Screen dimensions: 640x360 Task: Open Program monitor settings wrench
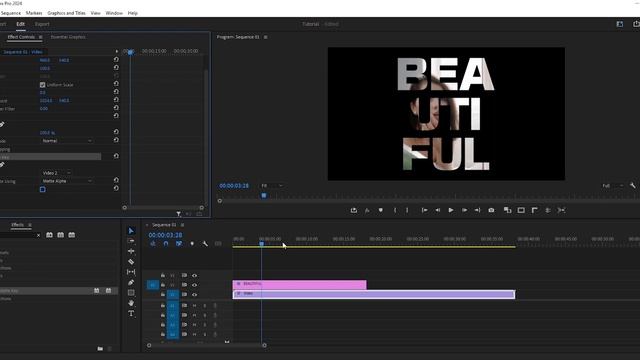tap(633, 186)
